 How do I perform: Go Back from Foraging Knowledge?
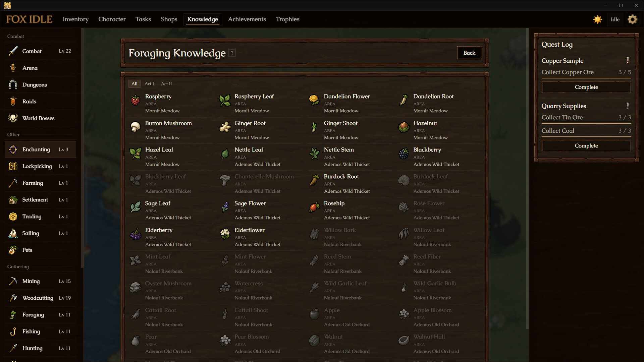[469, 53]
